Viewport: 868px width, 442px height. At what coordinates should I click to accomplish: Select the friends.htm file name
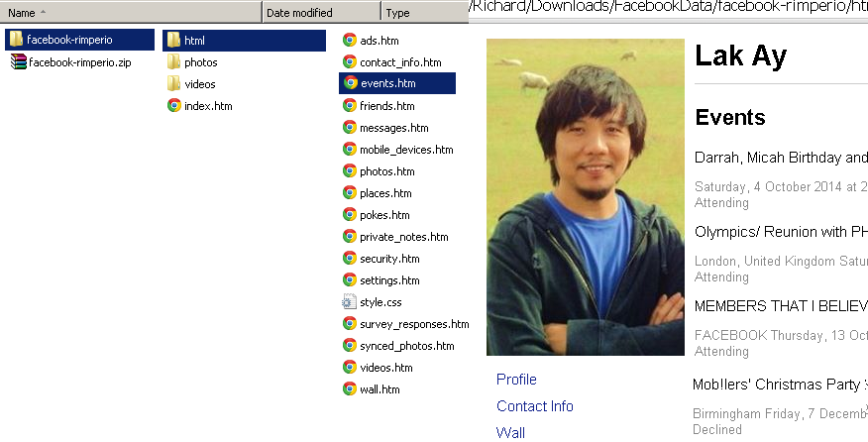coord(387,106)
